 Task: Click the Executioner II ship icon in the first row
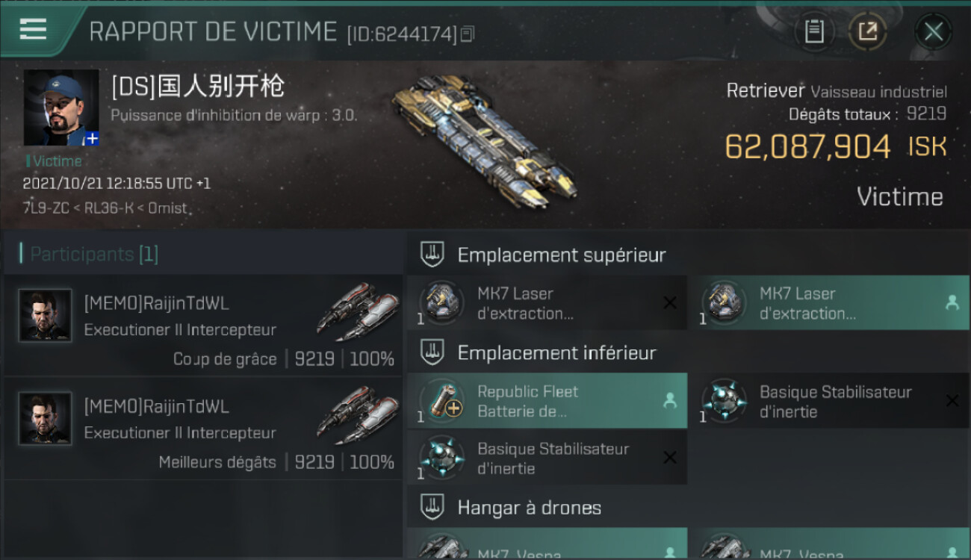tap(358, 312)
